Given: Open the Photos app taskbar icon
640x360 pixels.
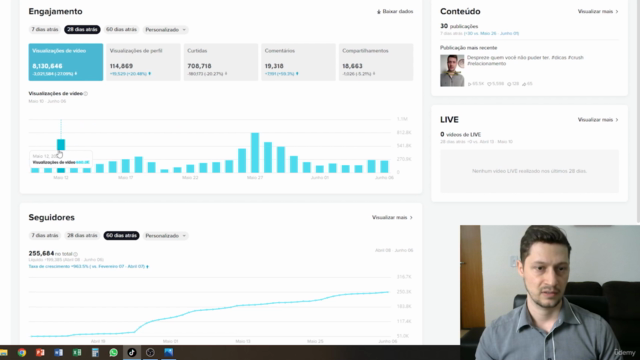Looking at the screenshot, I should (x=169, y=353).
